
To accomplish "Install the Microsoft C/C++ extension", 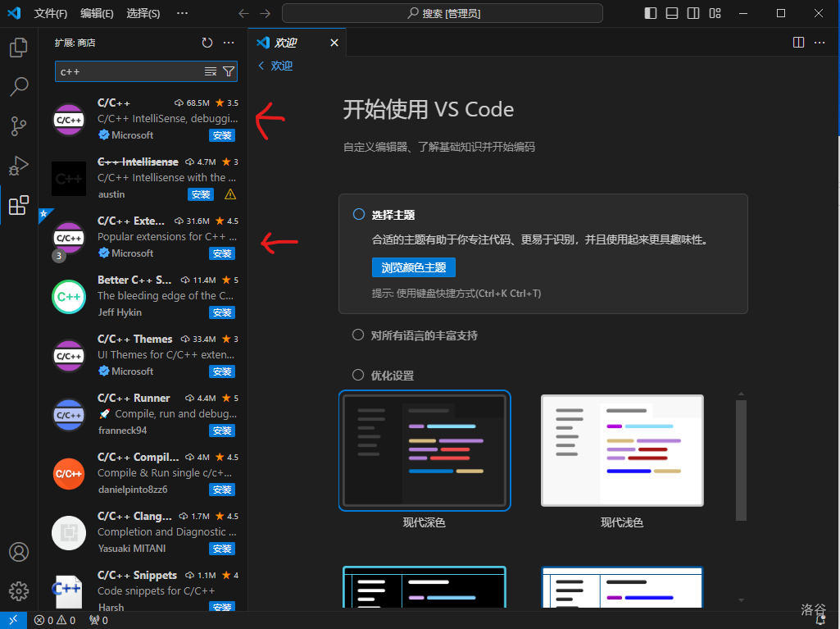I will click(222, 135).
